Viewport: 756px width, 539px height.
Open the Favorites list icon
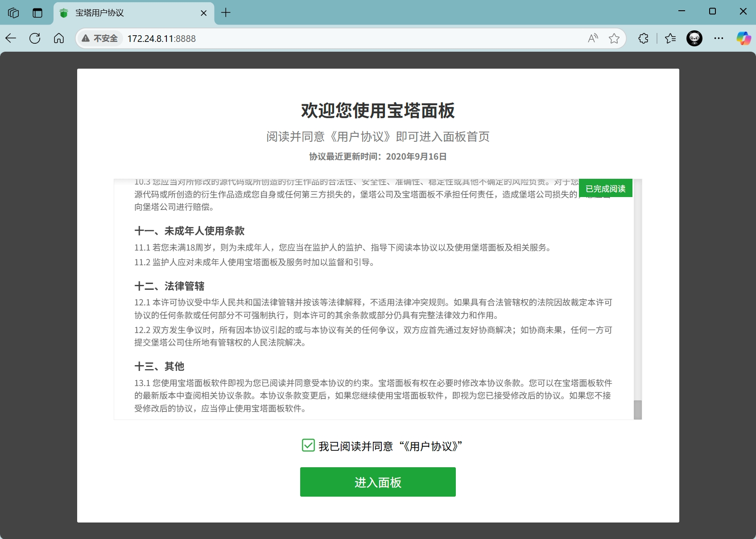670,38
